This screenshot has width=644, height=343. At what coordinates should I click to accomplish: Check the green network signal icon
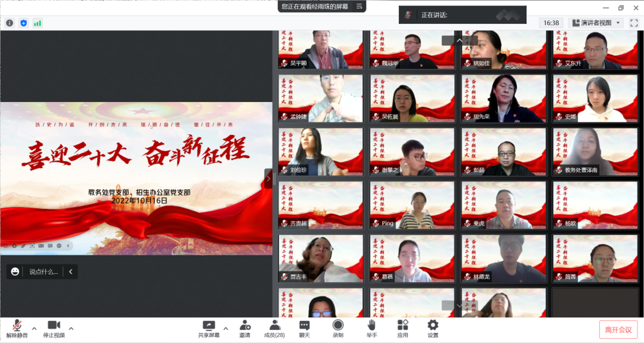pos(38,23)
